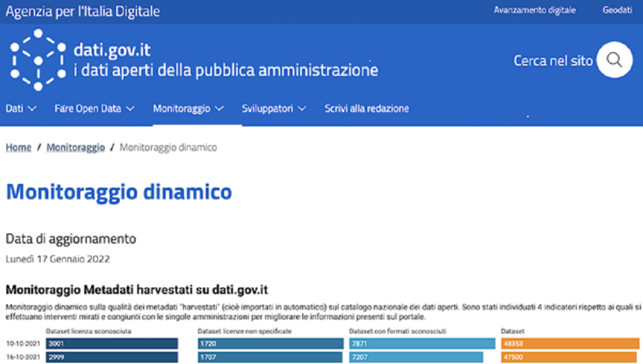Click the dark blue Dataset licenza sconosciuta bar
Screen dimensions: 643x364
[113, 343]
